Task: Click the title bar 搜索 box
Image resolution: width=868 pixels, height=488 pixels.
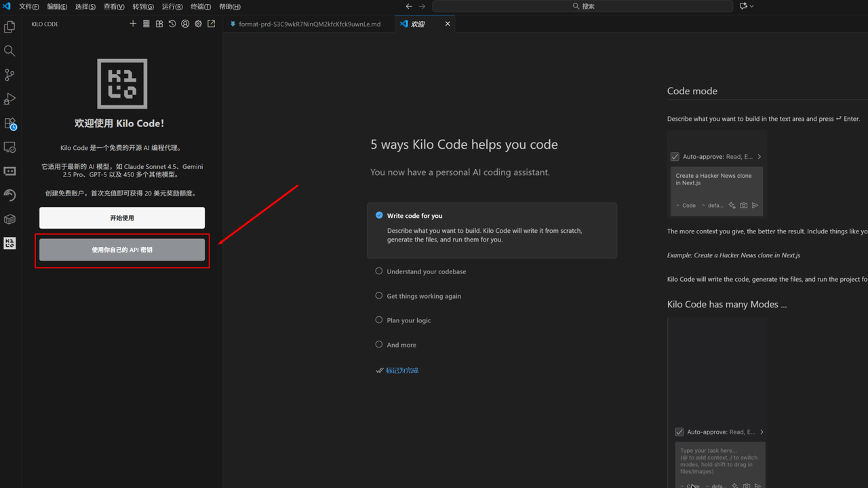Action: (x=583, y=6)
